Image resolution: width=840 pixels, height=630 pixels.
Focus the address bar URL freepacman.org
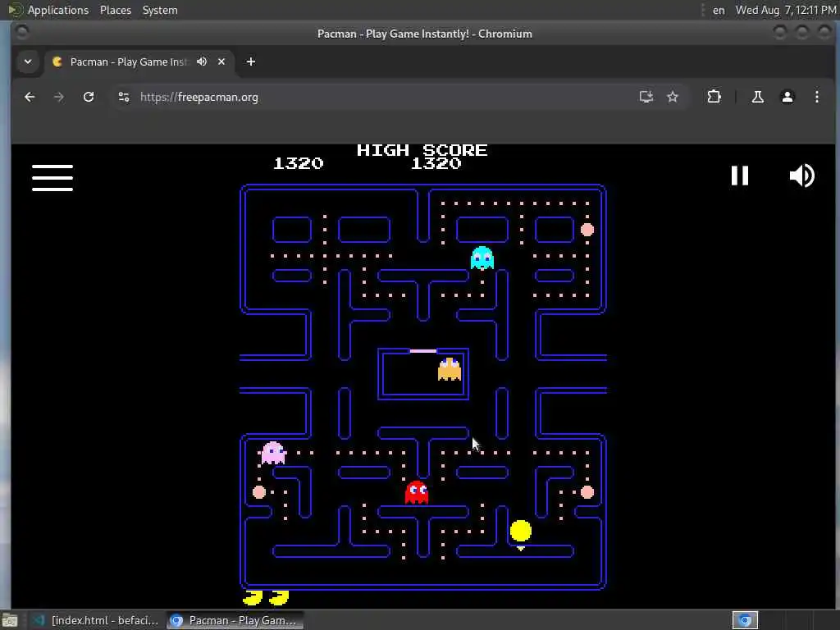click(x=199, y=97)
